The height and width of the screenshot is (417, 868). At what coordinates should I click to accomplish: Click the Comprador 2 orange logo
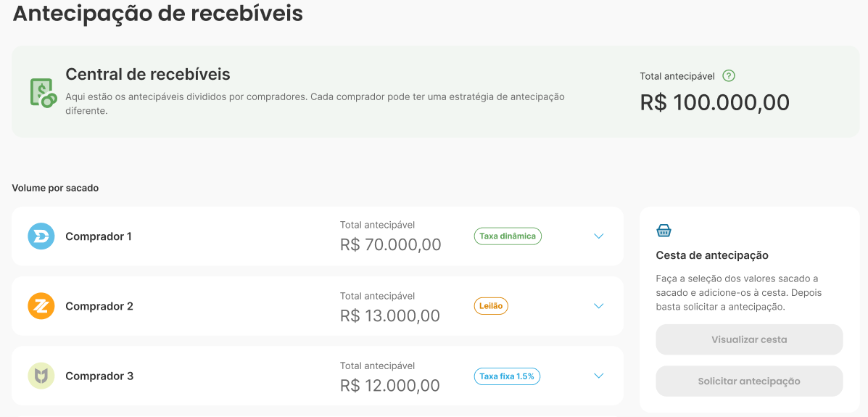click(41, 306)
